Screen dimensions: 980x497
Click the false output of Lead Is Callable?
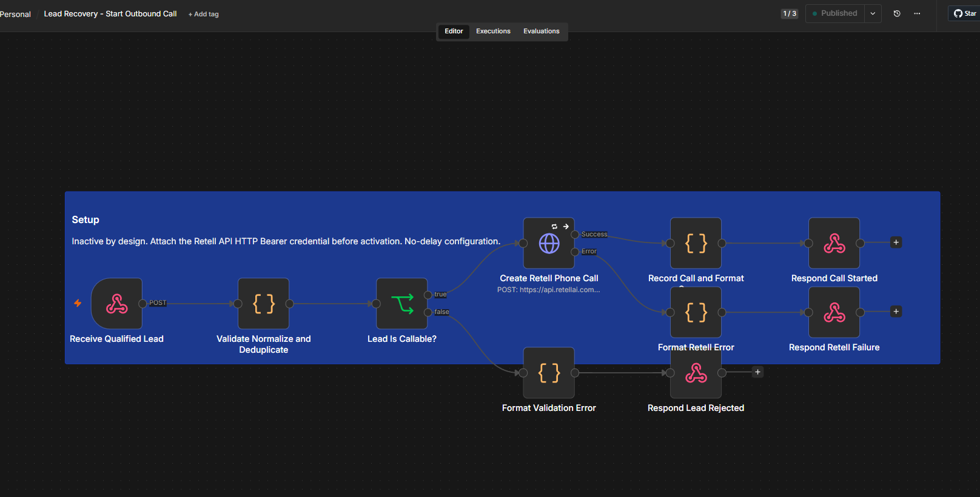tap(428, 312)
